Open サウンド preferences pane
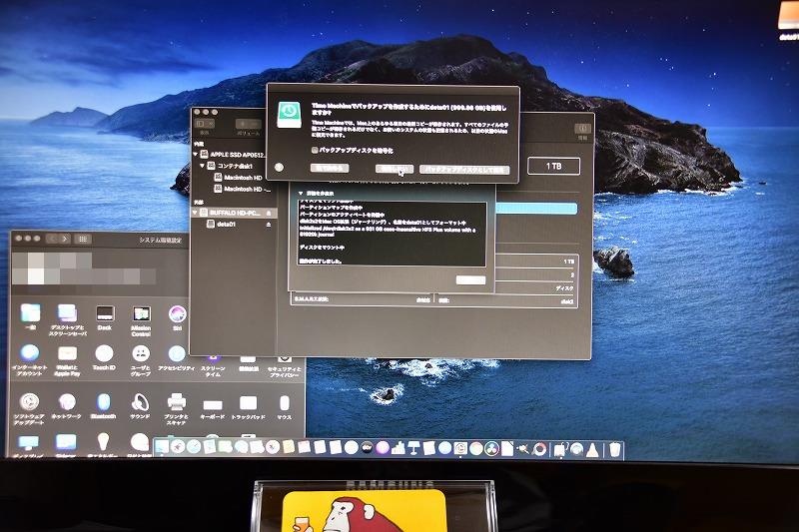Image resolution: width=799 pixels, height=532 pixels. coord(140,406)
